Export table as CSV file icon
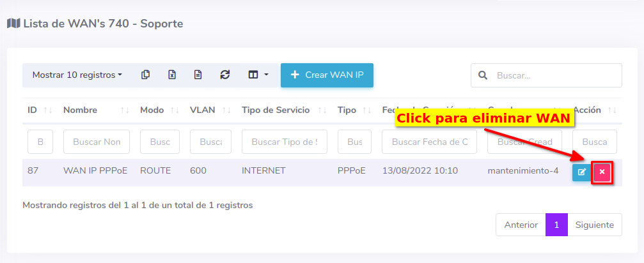This screenshot has width=644, height=263. pos(198,75)
